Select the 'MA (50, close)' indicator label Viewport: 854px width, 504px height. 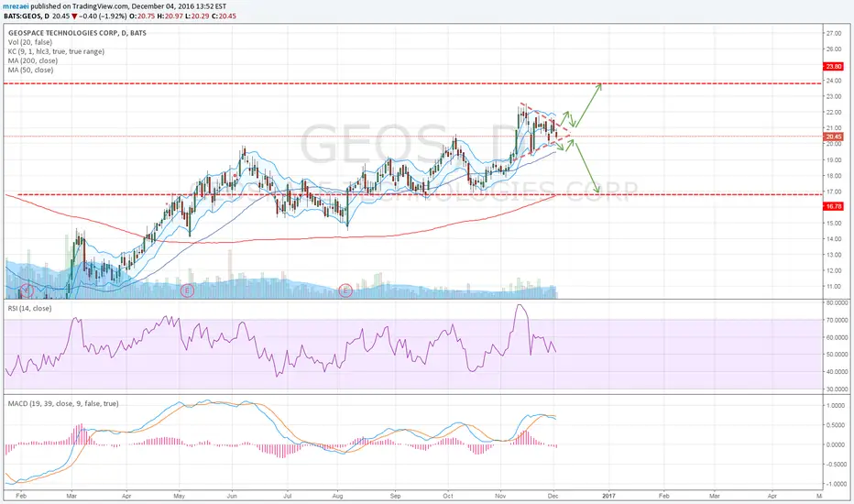(30, 70)
